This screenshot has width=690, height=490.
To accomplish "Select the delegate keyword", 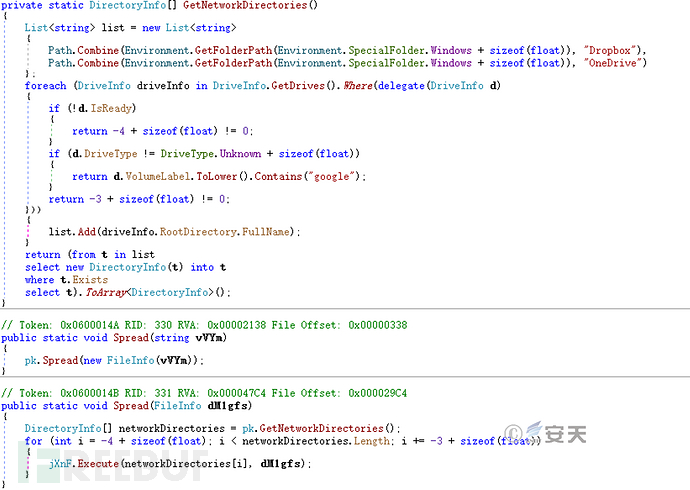I will point(401,86).
